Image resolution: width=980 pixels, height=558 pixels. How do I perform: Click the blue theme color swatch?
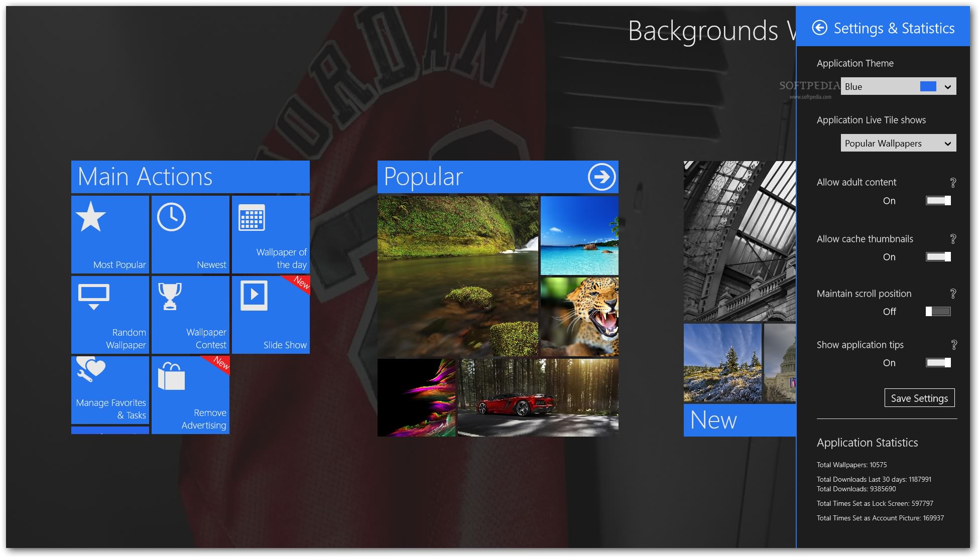tap(928, 86)
